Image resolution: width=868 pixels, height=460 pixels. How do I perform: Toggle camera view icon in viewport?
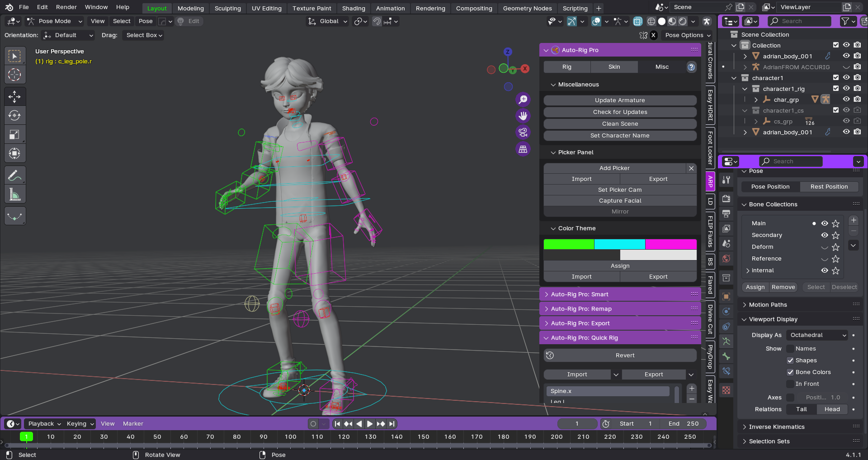tap(523, 132)
